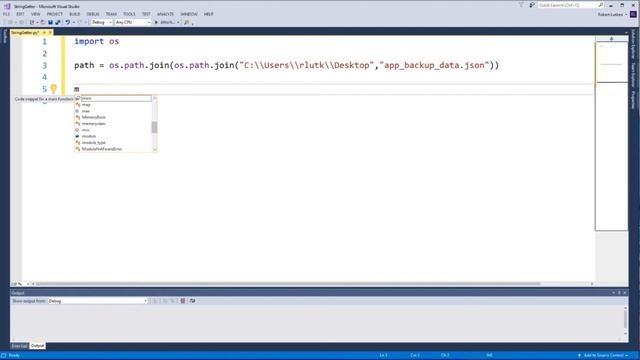Image resolution: width=640 pixels, height=360 pixels.
Task: Select the max completion item
Action: [x=113, y=111]
